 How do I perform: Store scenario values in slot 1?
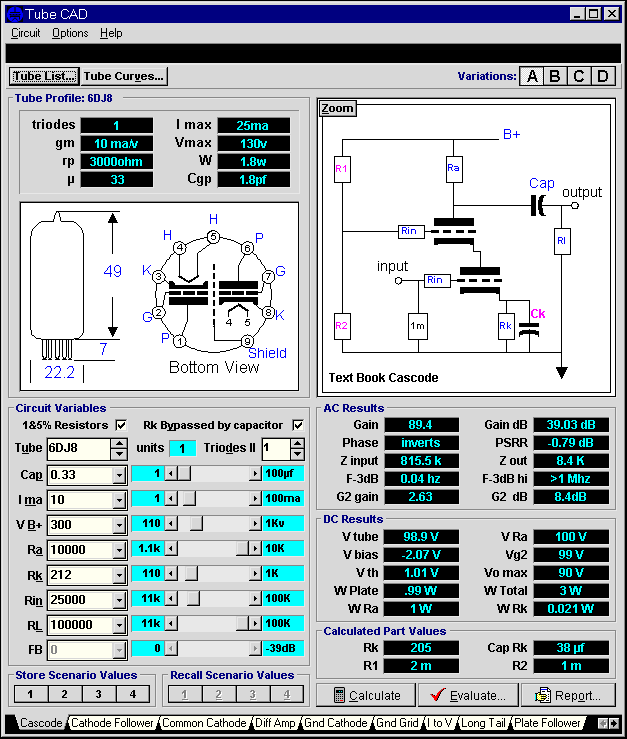31,694
